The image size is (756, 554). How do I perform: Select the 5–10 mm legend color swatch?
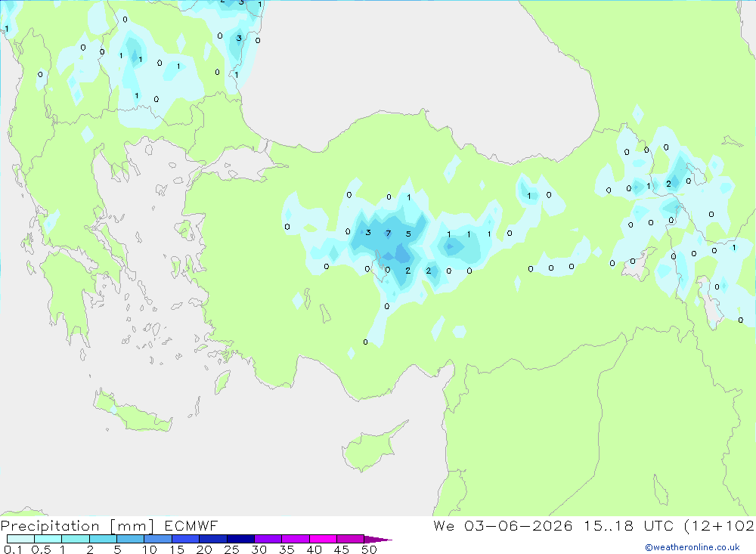click(131, 539)
